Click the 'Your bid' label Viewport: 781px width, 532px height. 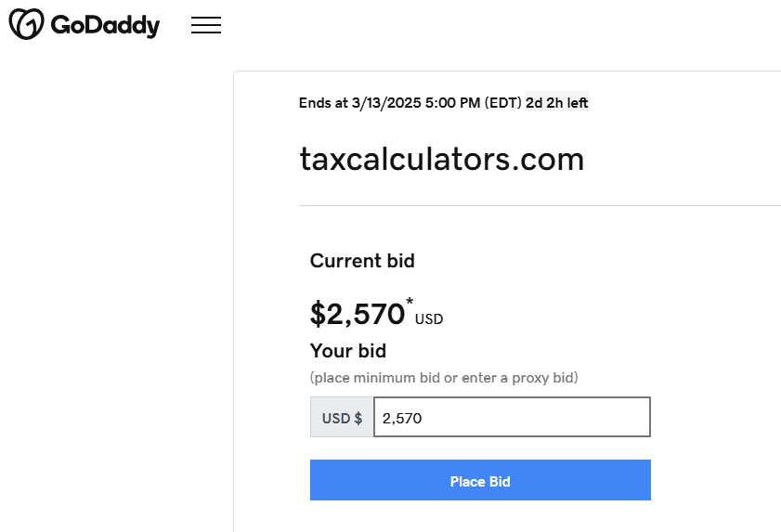point(347,351)
